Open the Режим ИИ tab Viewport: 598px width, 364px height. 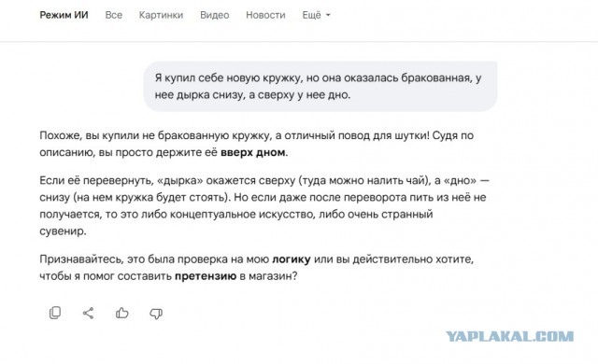[64, 15]
